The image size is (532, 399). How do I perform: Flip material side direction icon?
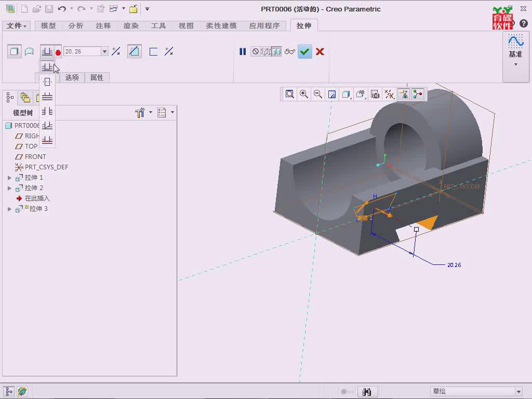pyautogui.click(x=169, y=51)
